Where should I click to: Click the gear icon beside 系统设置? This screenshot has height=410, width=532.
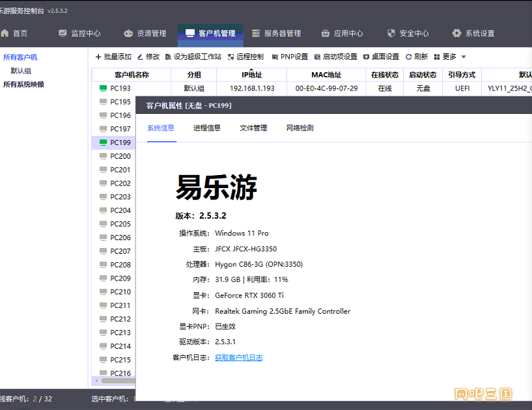tap(456, 33)
